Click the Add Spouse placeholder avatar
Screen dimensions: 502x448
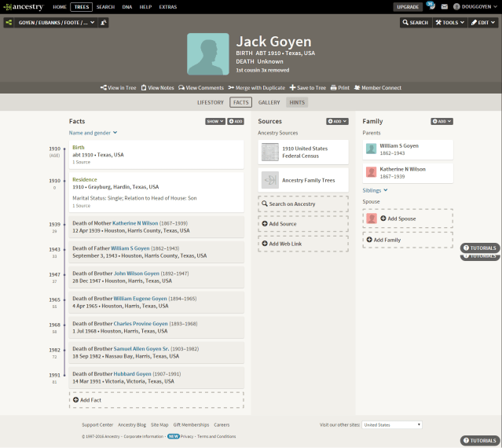[372, 218]
